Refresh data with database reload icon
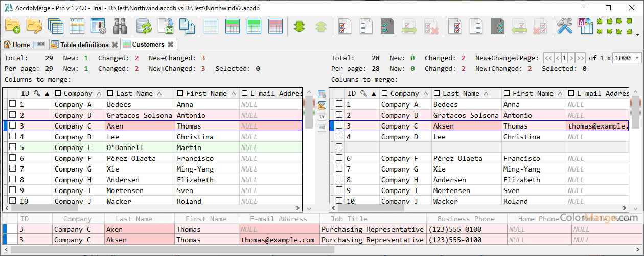644x256 pixels. pos(144,26)
